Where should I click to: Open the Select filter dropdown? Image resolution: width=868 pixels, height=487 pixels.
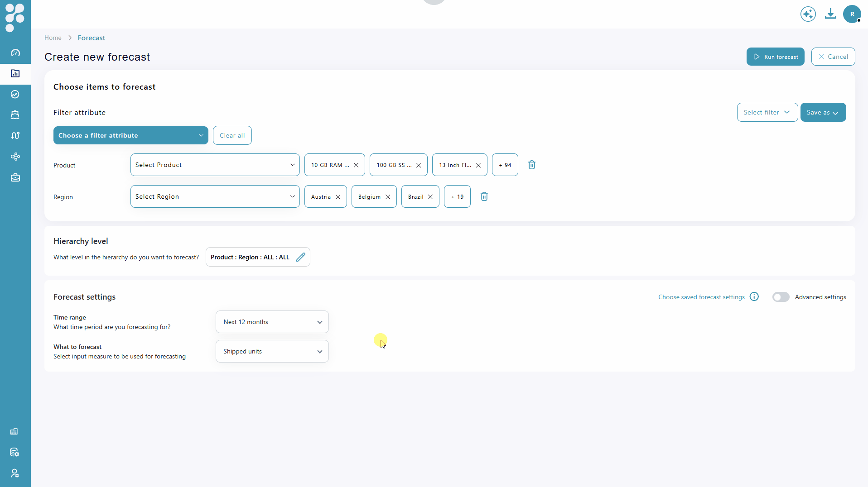pyautogui.click(x=767, y=112)
